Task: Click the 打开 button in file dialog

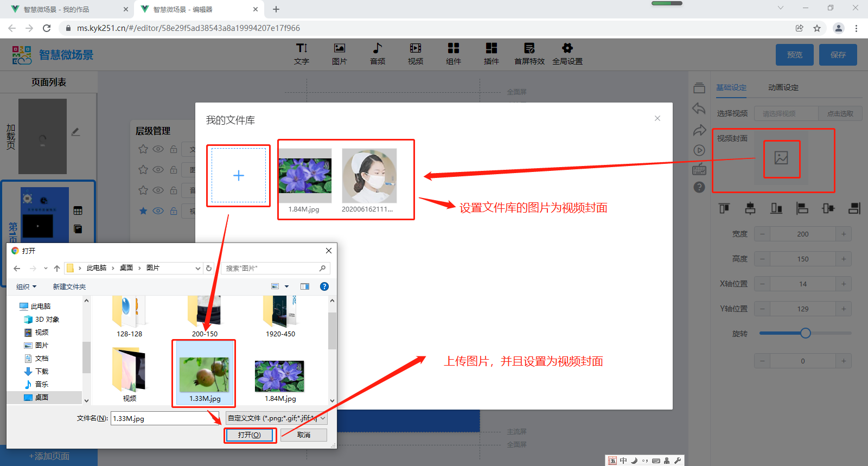Action: (250, 435)
